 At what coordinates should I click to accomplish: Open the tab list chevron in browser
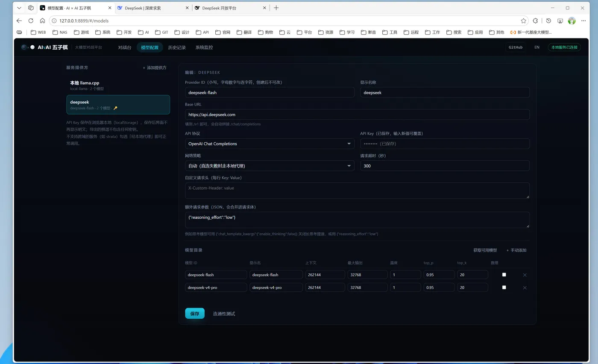click(19, 8)
